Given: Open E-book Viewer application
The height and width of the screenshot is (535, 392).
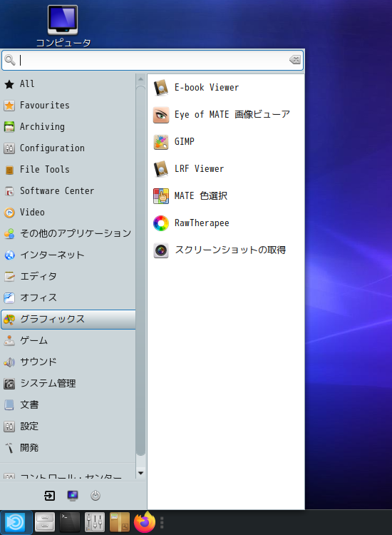Looking at the screenshot, I should pyautogui.click(x=226, y=87).
